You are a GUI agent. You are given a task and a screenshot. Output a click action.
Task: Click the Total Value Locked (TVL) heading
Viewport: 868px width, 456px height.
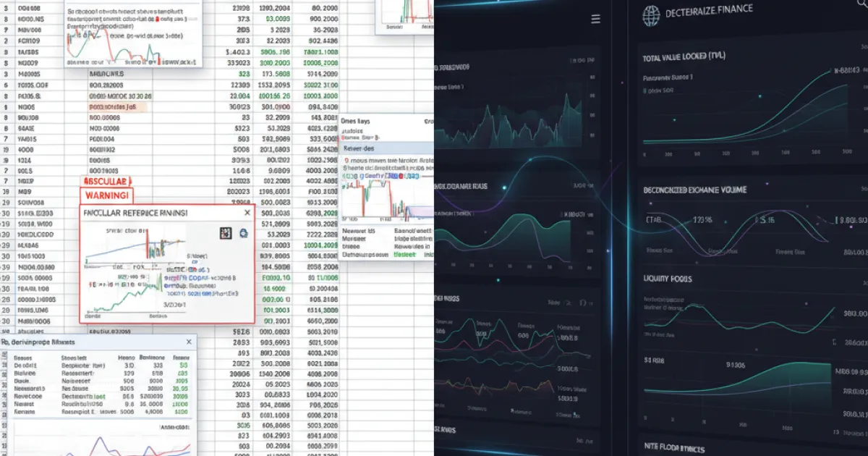click(684, 56)
